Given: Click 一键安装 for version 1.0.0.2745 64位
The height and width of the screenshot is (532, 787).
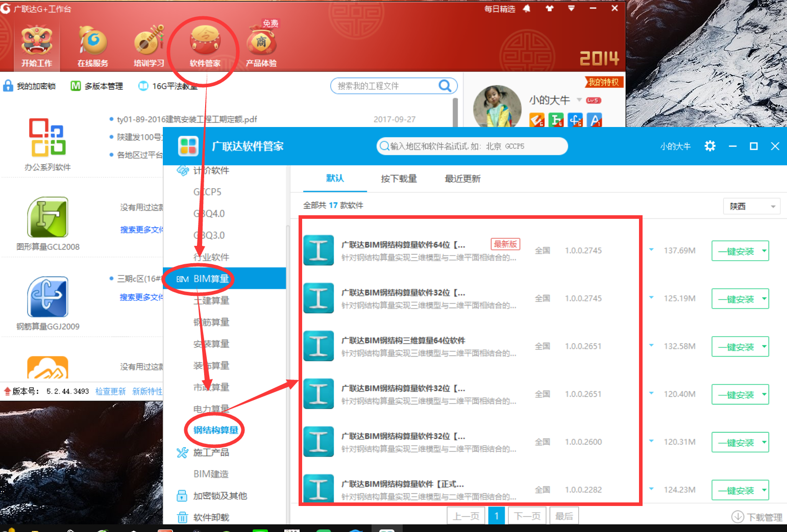Looking at the screenshot, I should (x=736, y=251).
